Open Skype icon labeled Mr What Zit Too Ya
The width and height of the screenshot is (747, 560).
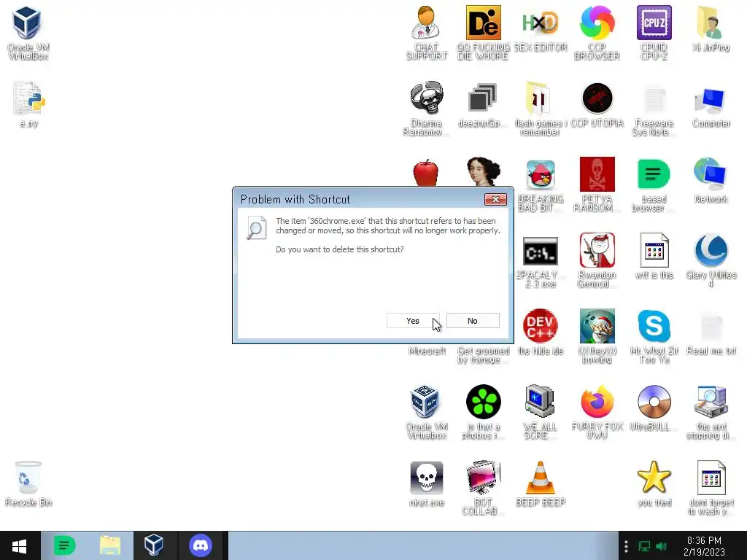pyautogui.click(x=654, y=336)
